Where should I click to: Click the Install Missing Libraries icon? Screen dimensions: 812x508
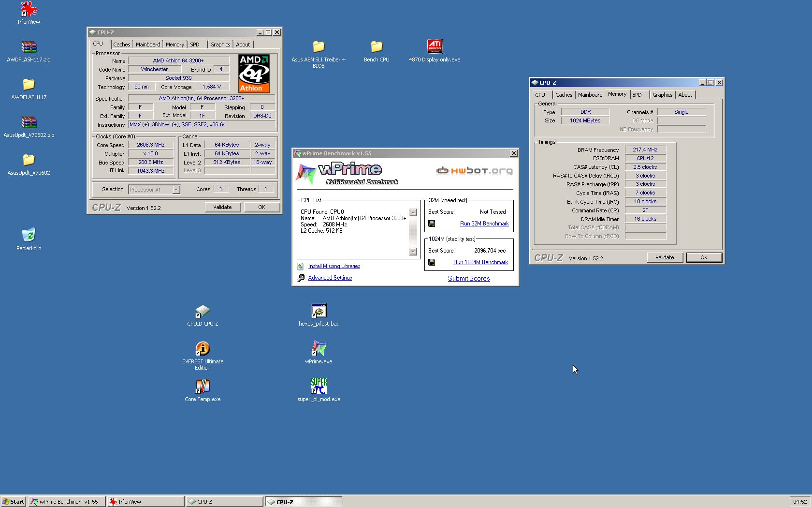point(301,266)
